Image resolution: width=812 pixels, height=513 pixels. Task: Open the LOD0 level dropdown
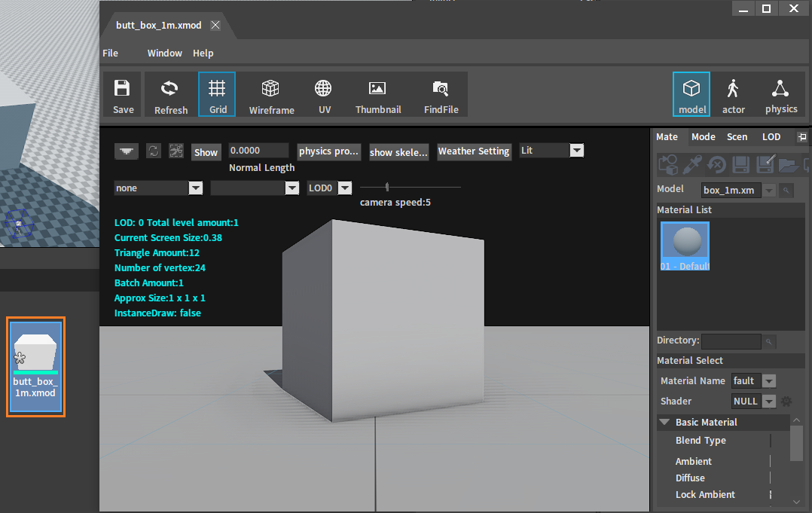pyautogui.click(x=344, y=188)
